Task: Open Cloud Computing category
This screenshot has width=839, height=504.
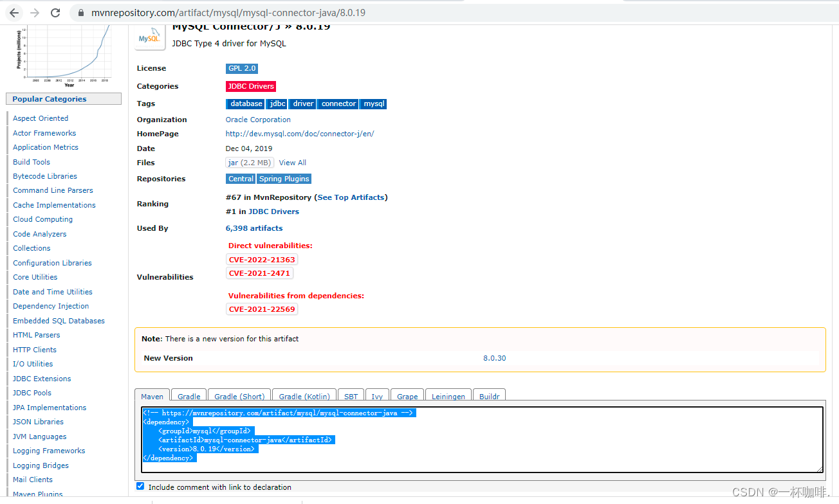Action: tap(42, 219)
